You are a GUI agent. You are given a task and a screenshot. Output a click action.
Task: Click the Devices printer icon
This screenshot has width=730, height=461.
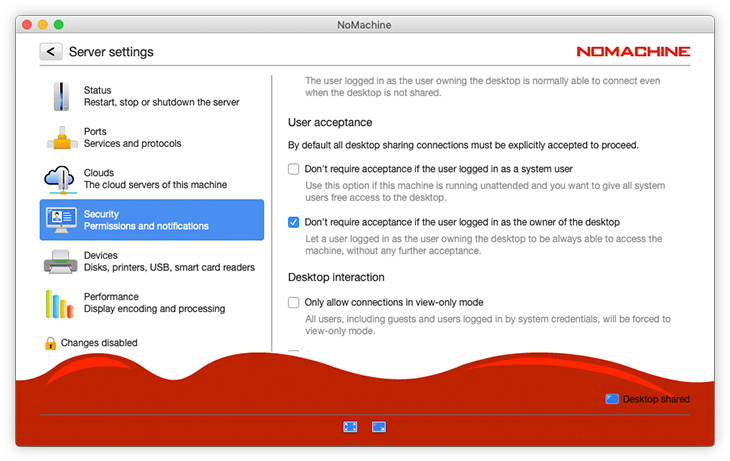[61, 262]
